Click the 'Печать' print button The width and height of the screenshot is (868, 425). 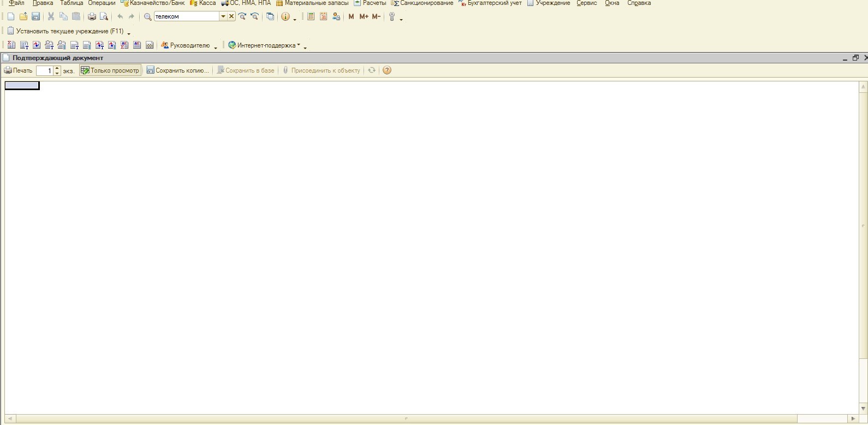(19, 70)
